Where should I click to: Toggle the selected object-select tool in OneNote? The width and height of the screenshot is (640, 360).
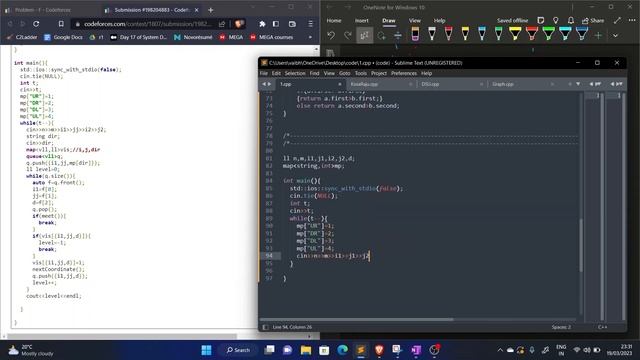tap(364, 36)
